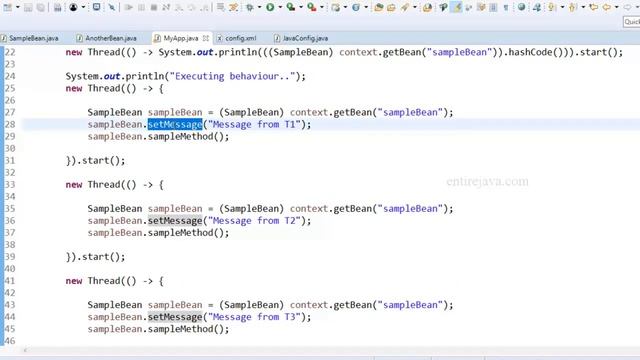
Task: Open the Debug configurations dropdown
Action: point(259,7)
